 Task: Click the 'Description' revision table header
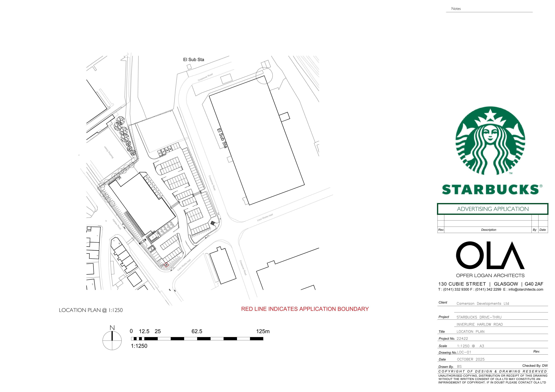coord(488,230)
